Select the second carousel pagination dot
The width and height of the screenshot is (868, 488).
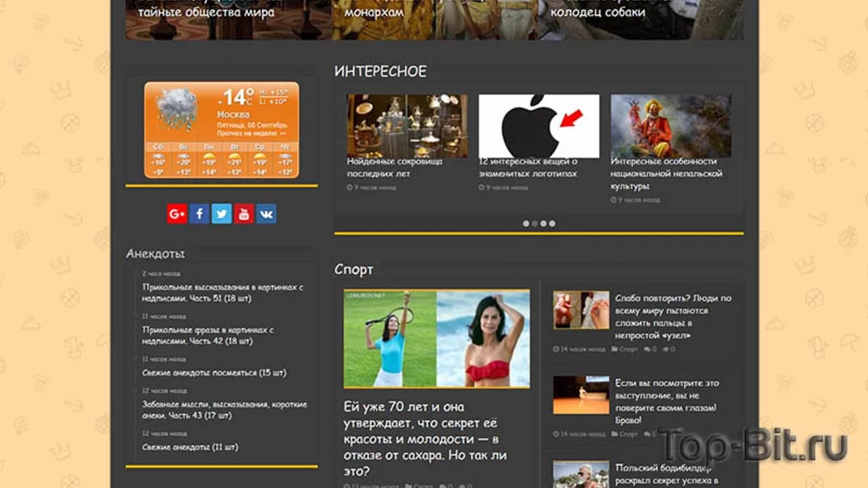coord(535,223)
